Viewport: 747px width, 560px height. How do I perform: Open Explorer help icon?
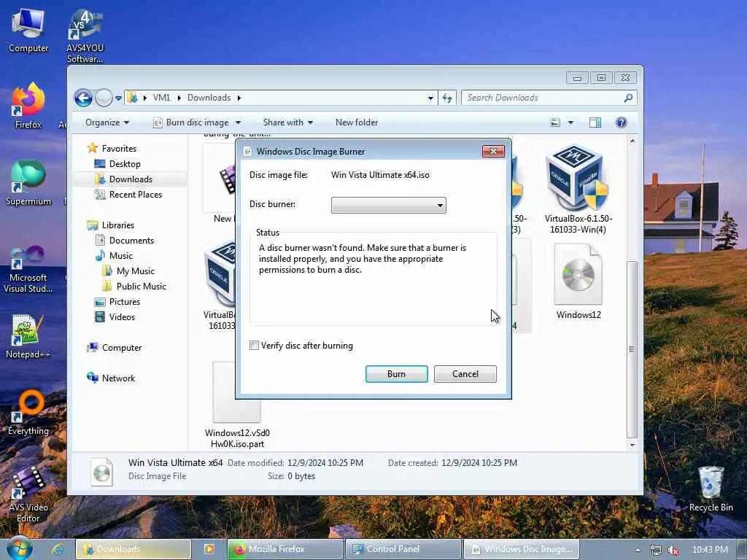point(622,122)
